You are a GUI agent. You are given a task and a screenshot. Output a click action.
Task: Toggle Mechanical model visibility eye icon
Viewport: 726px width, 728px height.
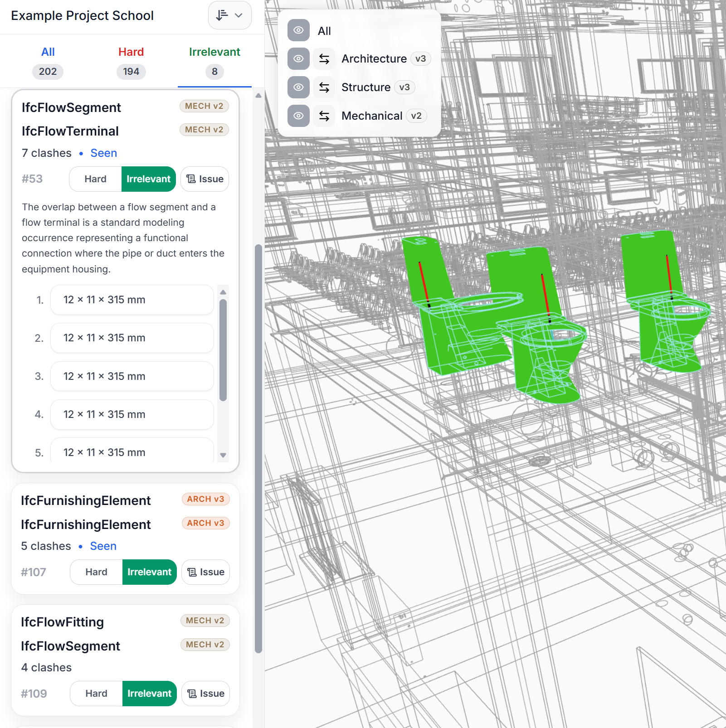298,116
